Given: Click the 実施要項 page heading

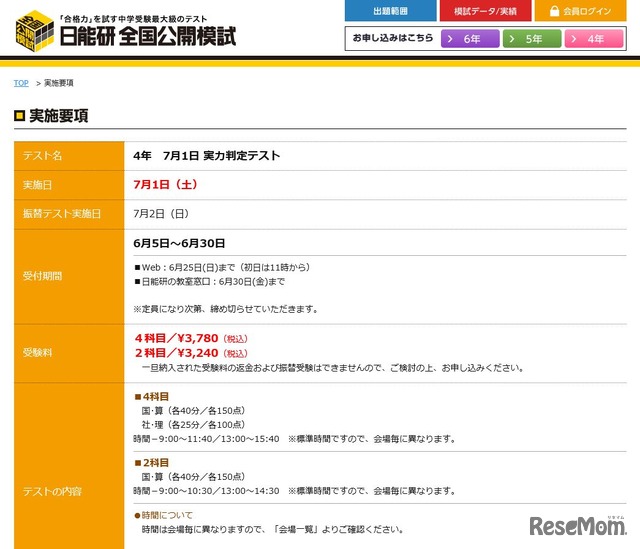Looking at the screenshot, I should pos(59,116).
